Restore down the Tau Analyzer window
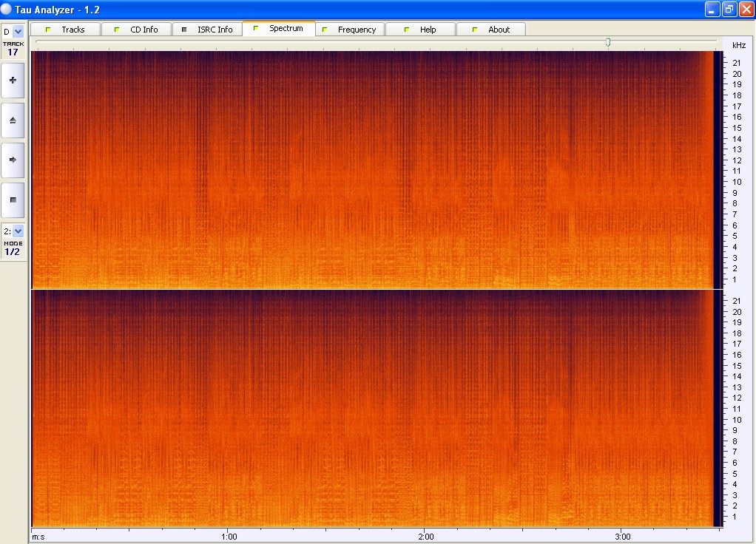 (x=729, y=10)
